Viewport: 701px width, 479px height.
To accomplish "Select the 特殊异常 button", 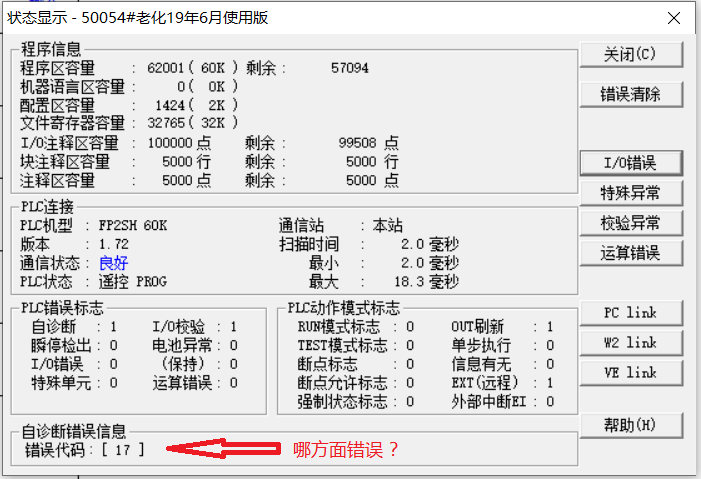I will (630, 192).
